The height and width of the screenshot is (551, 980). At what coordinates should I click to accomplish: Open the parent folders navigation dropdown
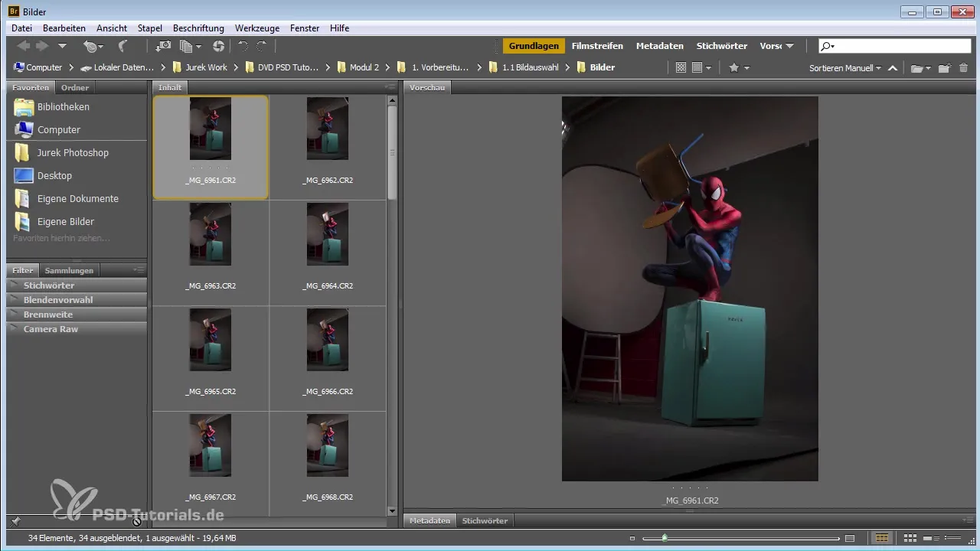[62, 46]
